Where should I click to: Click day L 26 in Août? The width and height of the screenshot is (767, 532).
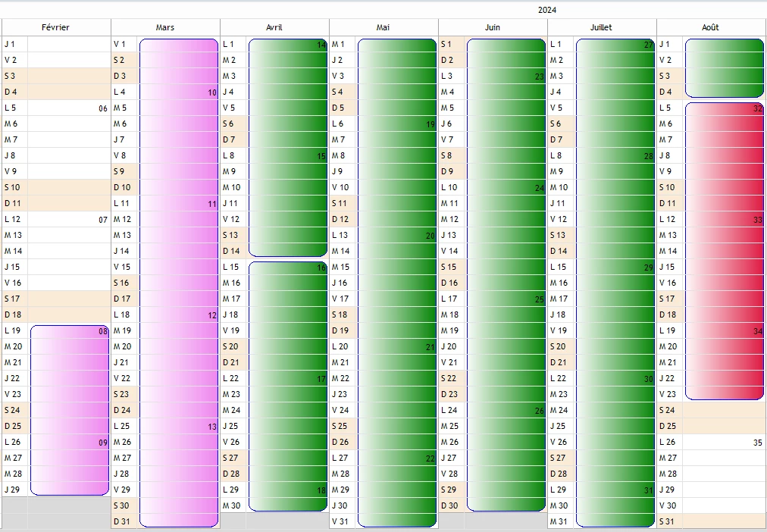tap(667, 442)
